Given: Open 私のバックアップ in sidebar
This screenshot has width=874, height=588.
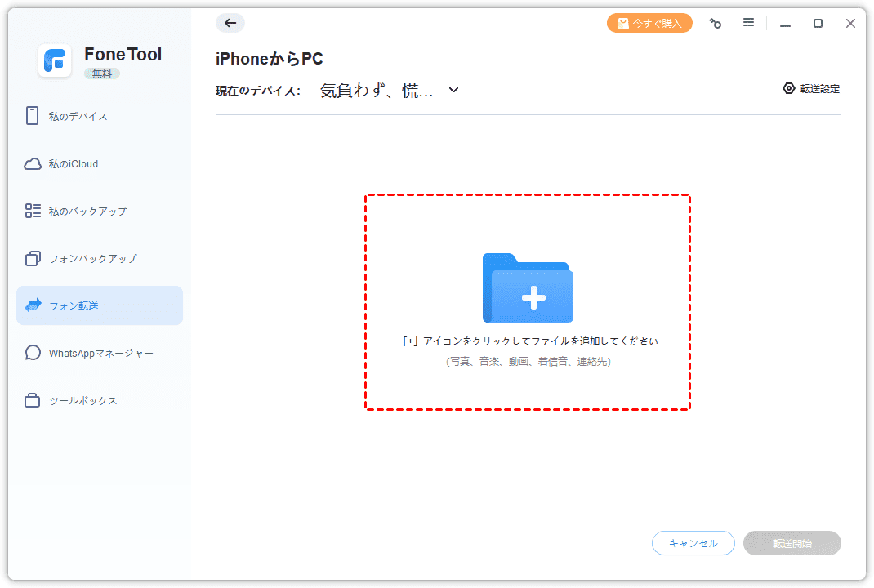Looking at the screenshot, I should coord(100,211).
